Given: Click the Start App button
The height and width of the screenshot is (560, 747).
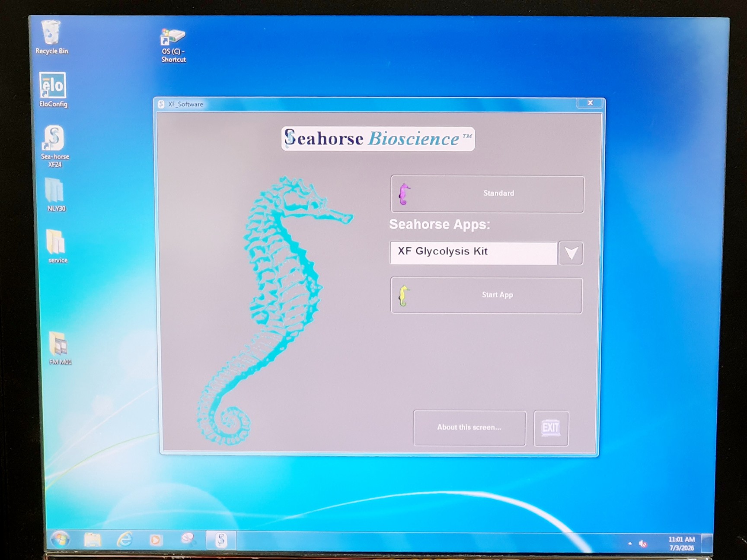Looking at the screenshot, I should 486,295.
